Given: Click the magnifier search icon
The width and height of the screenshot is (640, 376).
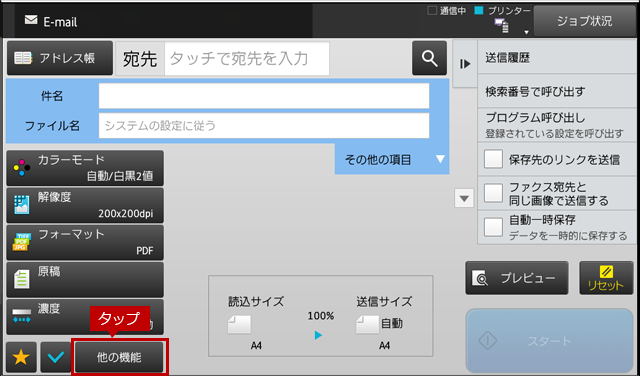Looking at the screenshot, I should click(429, 58).
